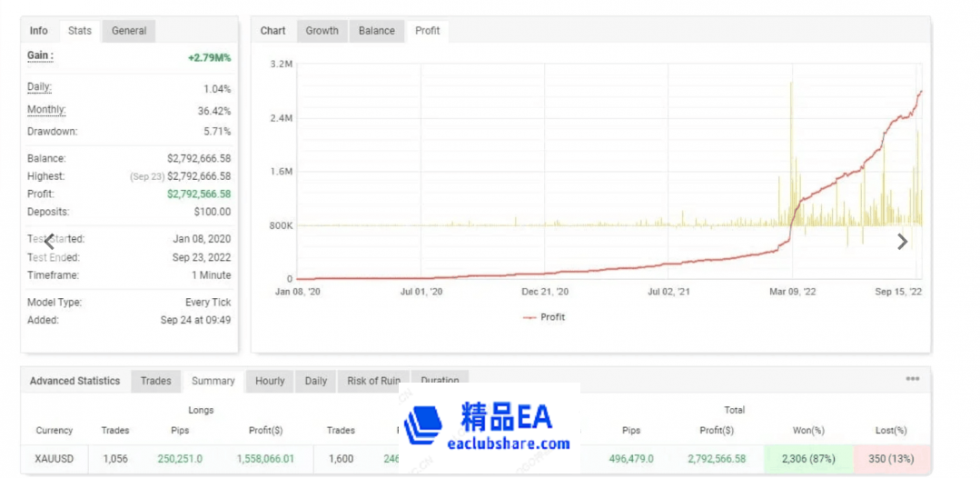Switch to the Info tab

click(39, 31)
